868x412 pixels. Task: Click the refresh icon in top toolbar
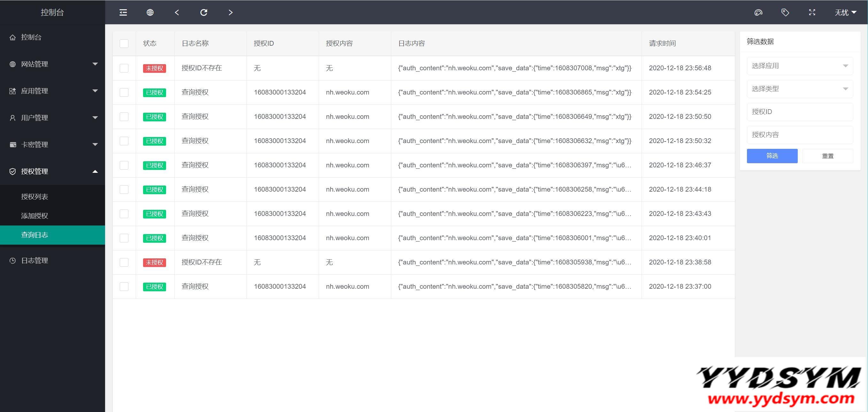point(203,12)
